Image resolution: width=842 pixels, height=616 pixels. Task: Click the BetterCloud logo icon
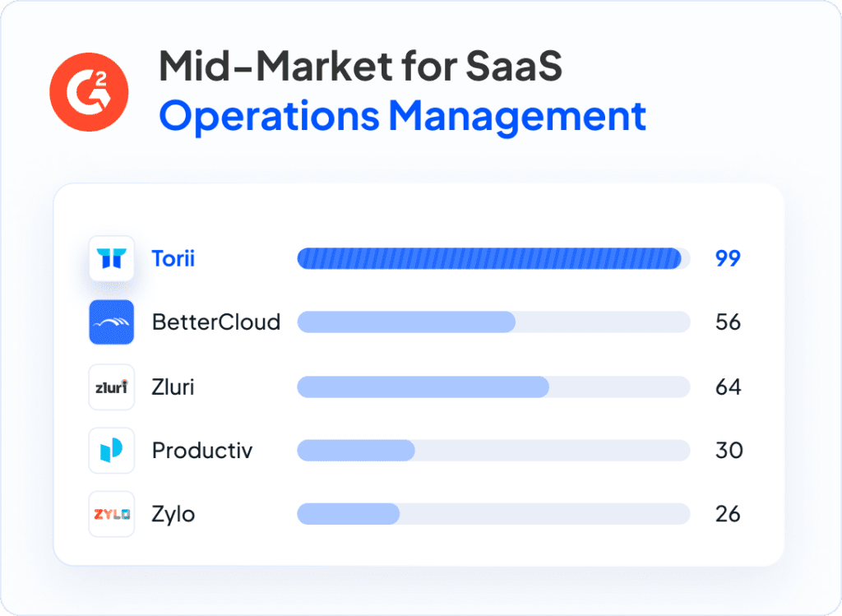(112, 322)
